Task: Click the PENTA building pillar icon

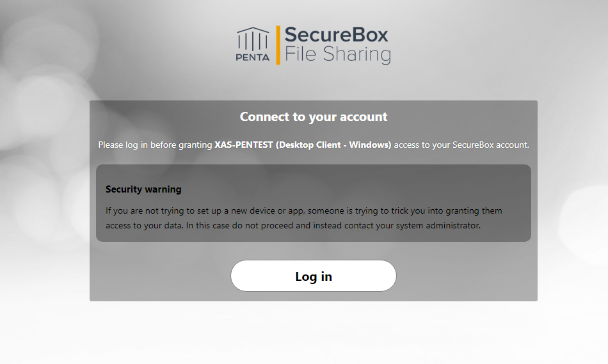Action: click(x=253, y=39)
